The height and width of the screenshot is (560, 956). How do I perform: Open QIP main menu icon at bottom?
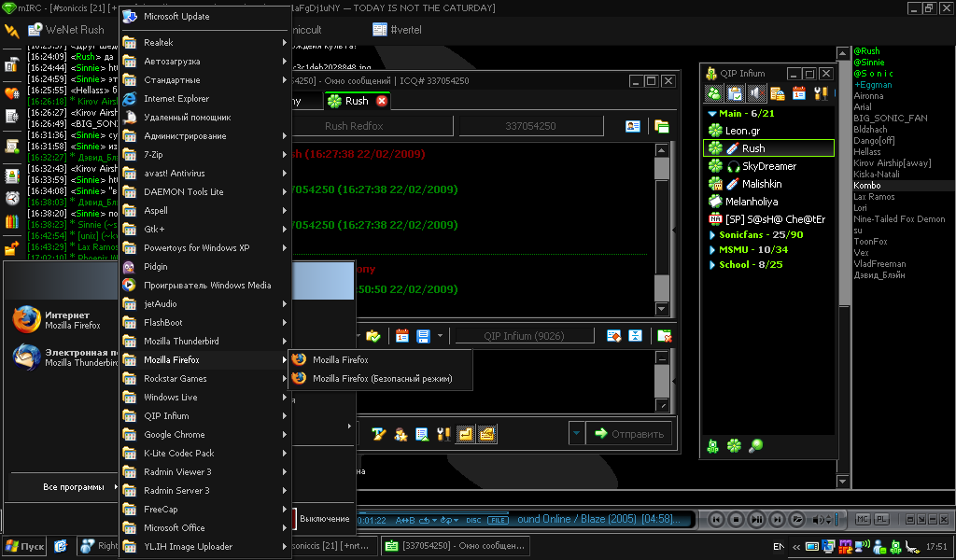pos(712,446)
